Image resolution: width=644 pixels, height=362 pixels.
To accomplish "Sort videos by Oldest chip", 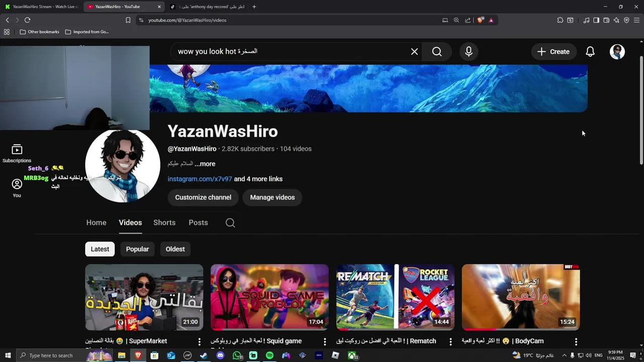I will 175,249.
